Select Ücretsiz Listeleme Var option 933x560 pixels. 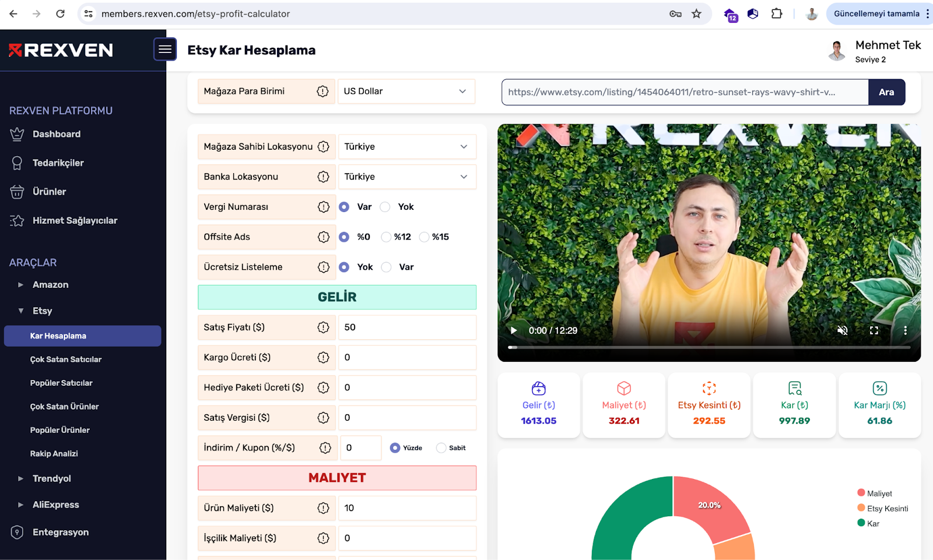click(386, 267)
